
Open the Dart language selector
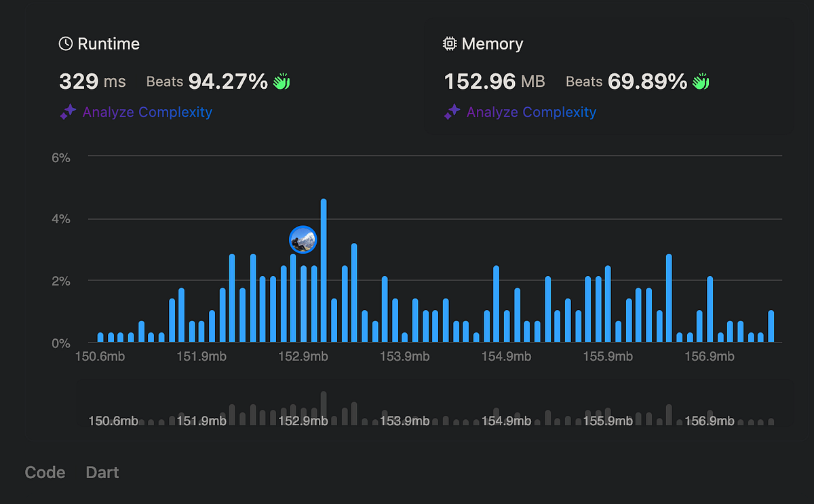pyautogui.click(x=102, y=472)
